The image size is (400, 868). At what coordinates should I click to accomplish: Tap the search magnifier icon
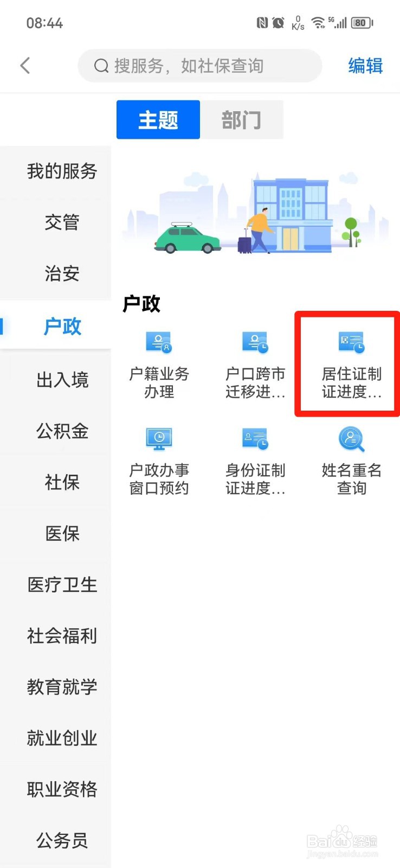coord(101,66)
